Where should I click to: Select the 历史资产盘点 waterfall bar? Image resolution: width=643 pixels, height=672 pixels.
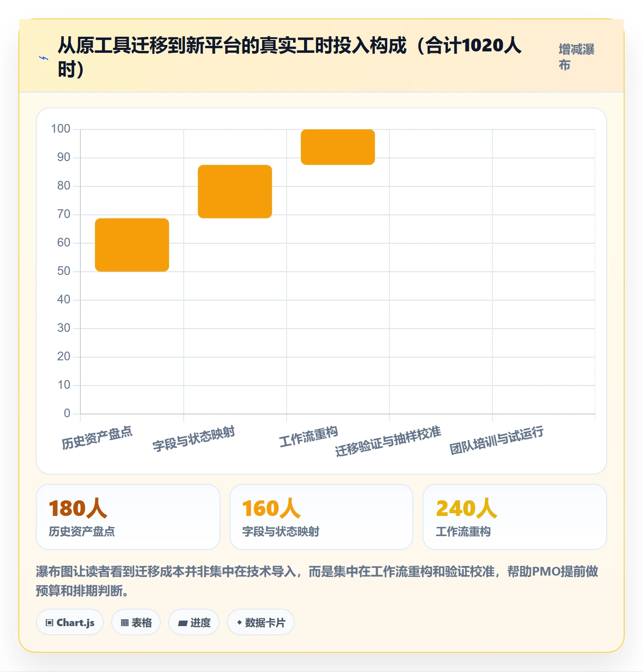132,245
